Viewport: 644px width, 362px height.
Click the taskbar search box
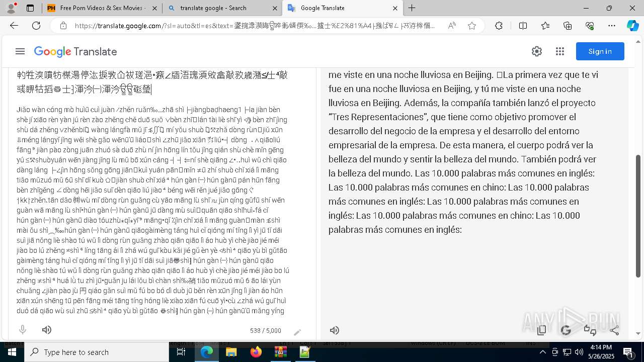pos(97,352)
